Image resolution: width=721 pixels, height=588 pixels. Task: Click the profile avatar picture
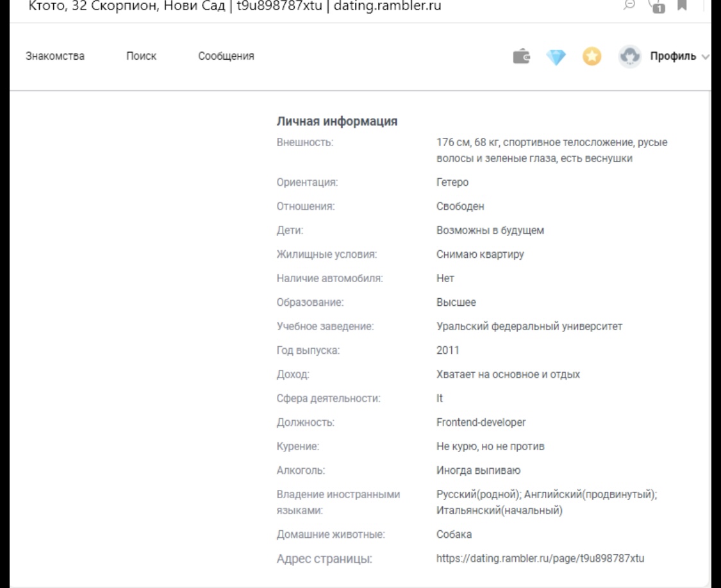tap(629, 56)
